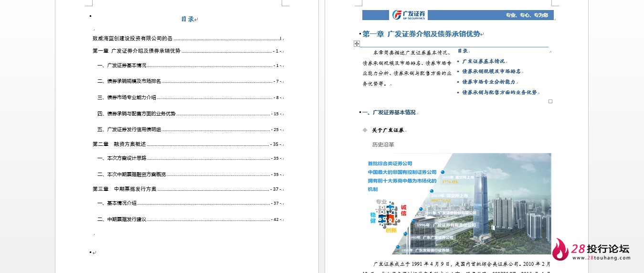Click subheading 关于广发证券
Screen dimensions: 644x273
pos(388,130)
